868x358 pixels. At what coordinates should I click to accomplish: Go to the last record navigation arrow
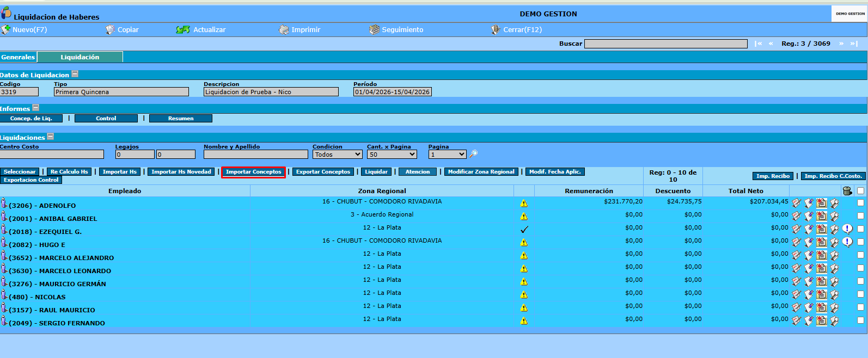tap(854, 44)
